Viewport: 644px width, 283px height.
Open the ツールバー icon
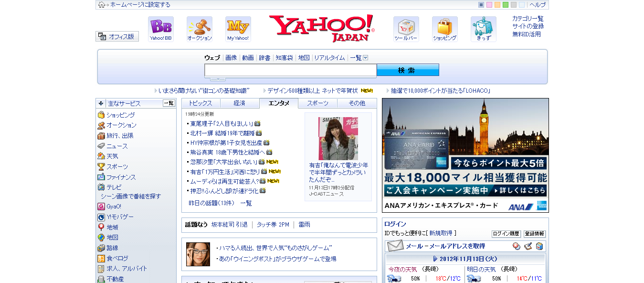point(406,29)
